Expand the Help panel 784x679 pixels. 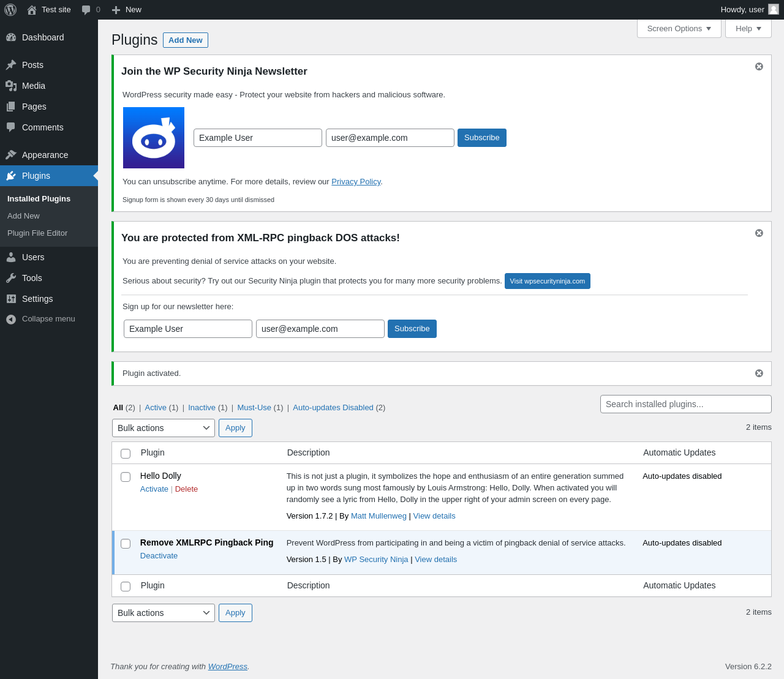click(748, 28)
